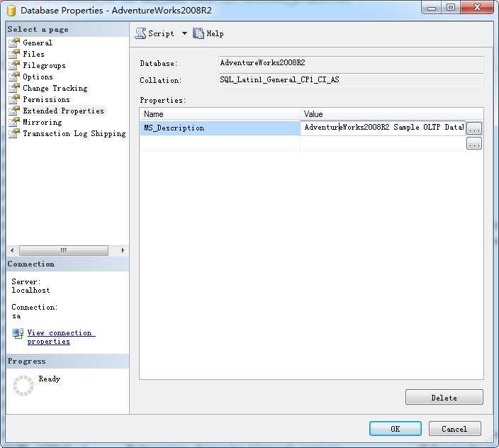Select the Options page

click(x=38, y=77)
